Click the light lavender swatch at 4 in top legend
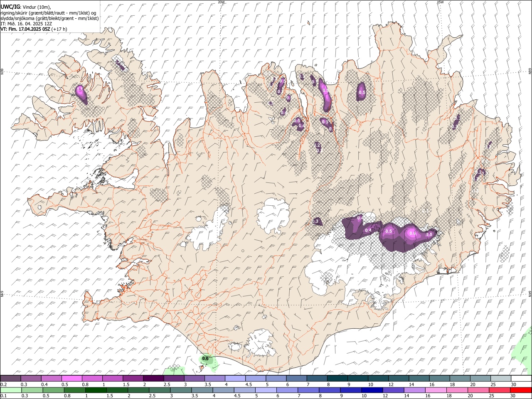Screen dimensions: 532x399 pyautogui.click(x=235, y=378)
